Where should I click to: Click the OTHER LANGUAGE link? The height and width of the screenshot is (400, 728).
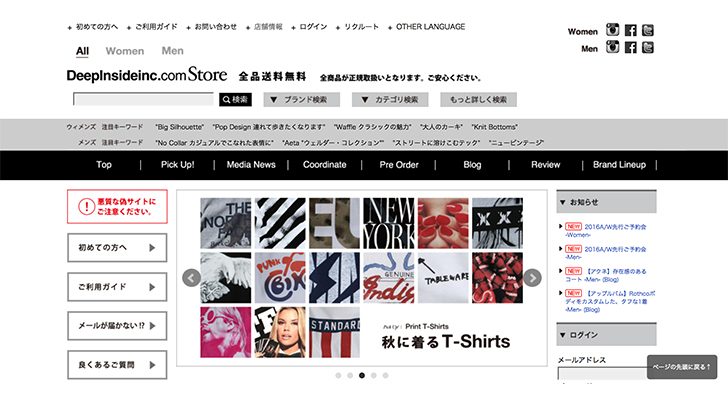coord(430,27)
